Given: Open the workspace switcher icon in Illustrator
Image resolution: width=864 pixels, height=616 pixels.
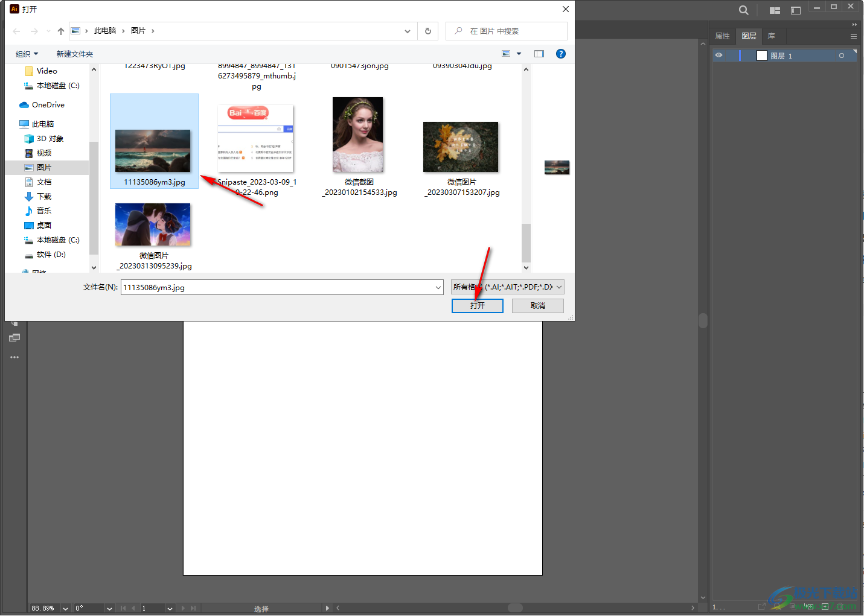Looking at the screenshot, I should [796, 10].
